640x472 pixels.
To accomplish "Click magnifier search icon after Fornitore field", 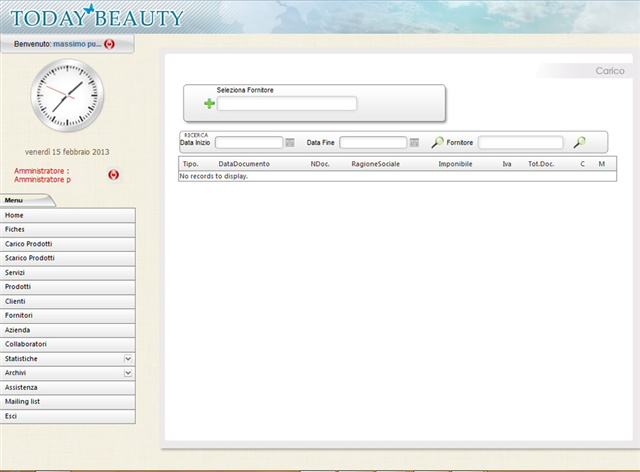I will click(x=580, y=142).
